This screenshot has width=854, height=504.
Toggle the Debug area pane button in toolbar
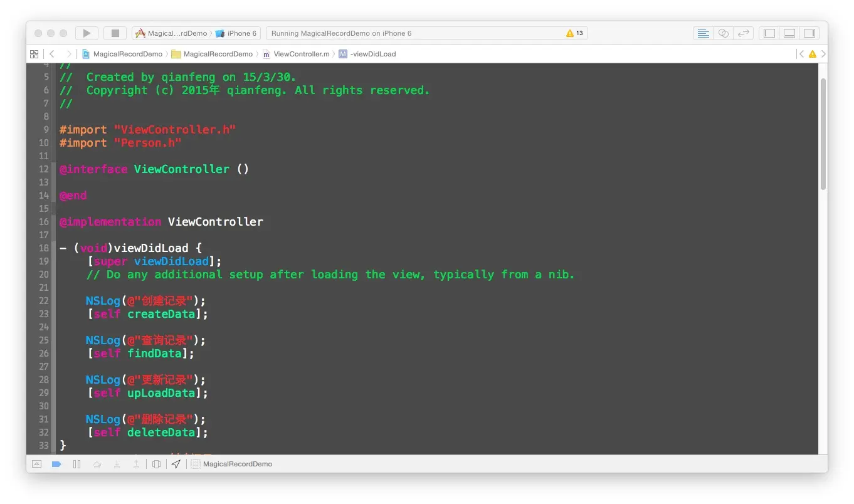coord(789,33)
